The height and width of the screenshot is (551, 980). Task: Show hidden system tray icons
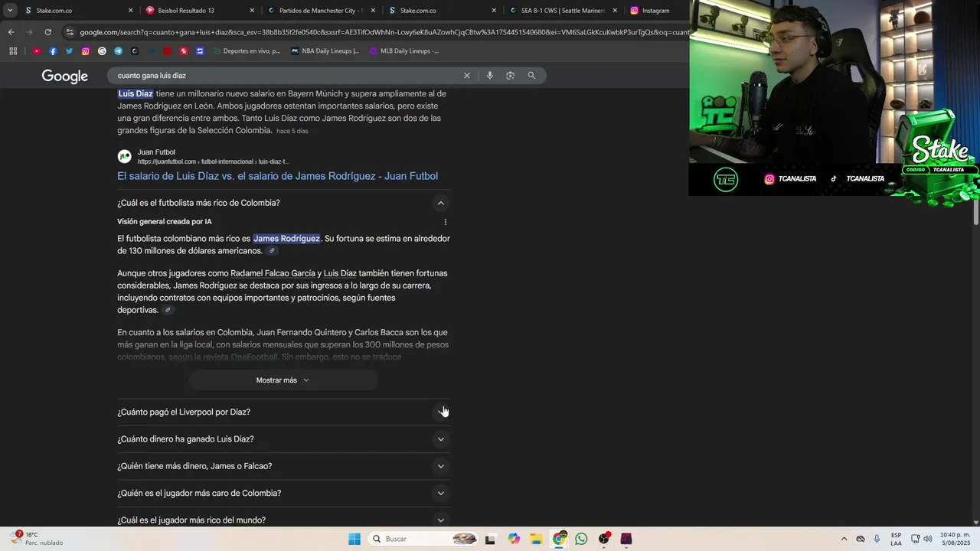844,539
